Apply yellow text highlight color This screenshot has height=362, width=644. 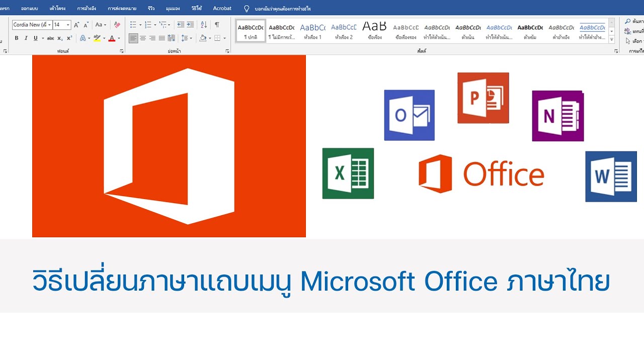pyautogui.click(x=97, y=38)
